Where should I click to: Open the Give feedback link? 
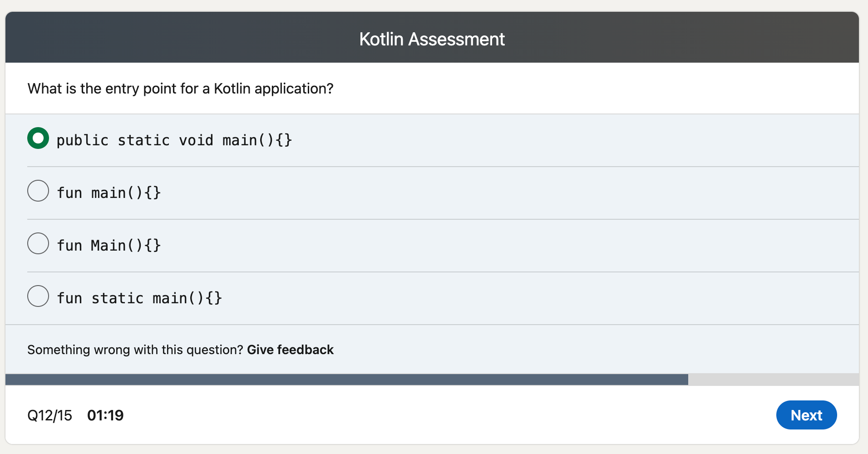pyautogui.click(x=290, y=350)
